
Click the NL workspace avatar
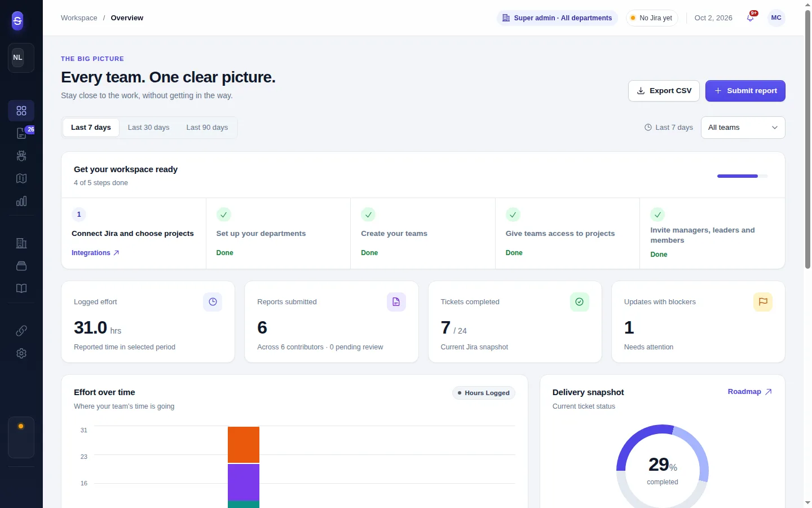[18, 58]
